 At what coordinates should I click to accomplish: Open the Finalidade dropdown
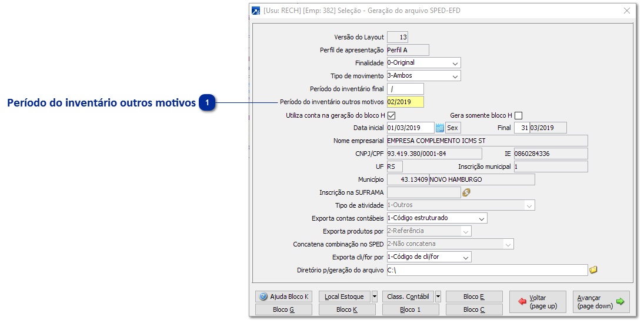pos(455,64)
